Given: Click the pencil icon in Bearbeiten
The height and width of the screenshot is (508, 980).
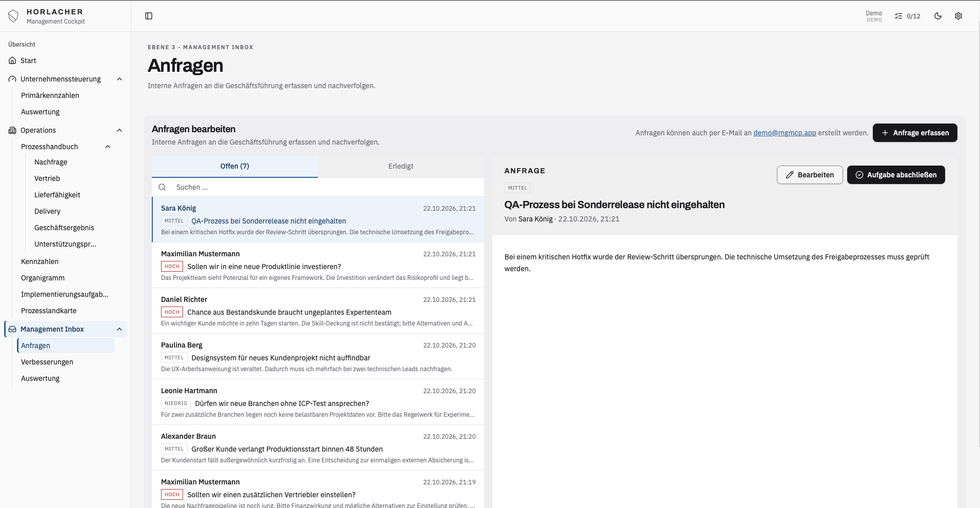Looking at the screenshot, I should tap(790, 175).
